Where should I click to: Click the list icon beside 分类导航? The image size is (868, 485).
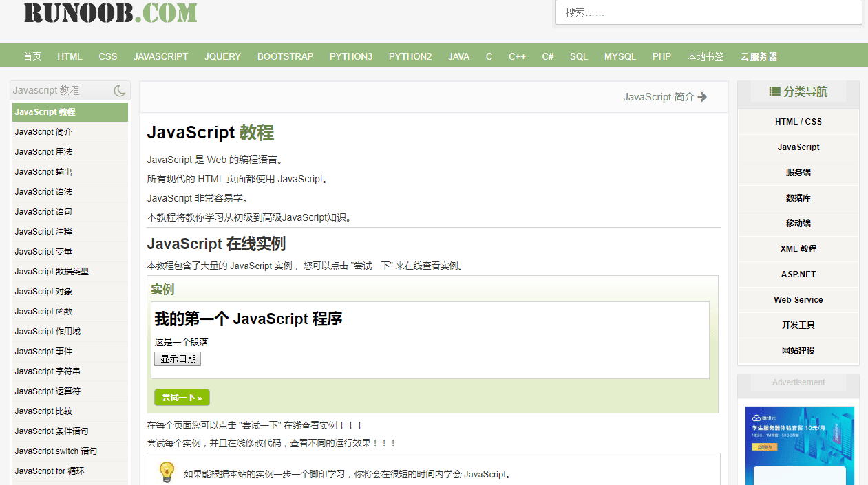pos(774,91)
